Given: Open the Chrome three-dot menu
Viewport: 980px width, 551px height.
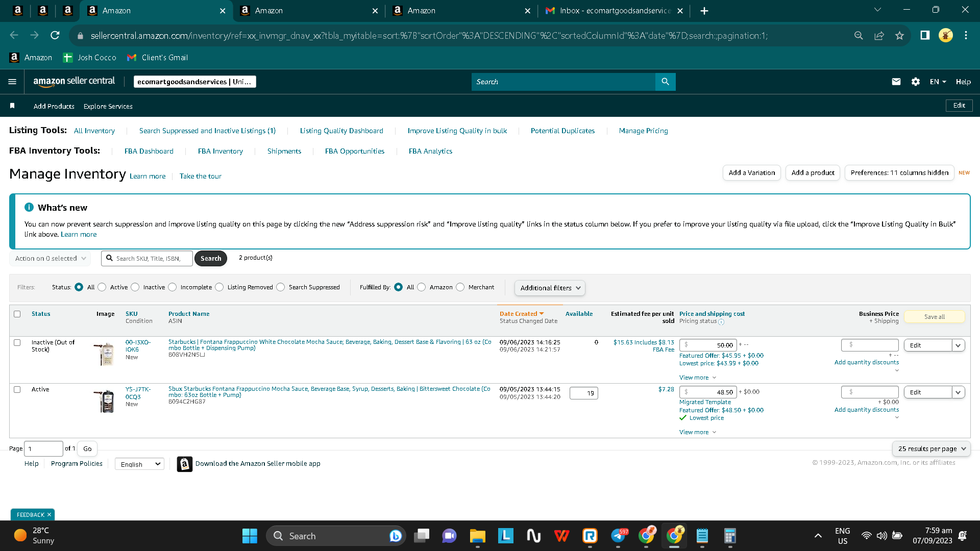Looking at the screenshot, I should 966,35.
